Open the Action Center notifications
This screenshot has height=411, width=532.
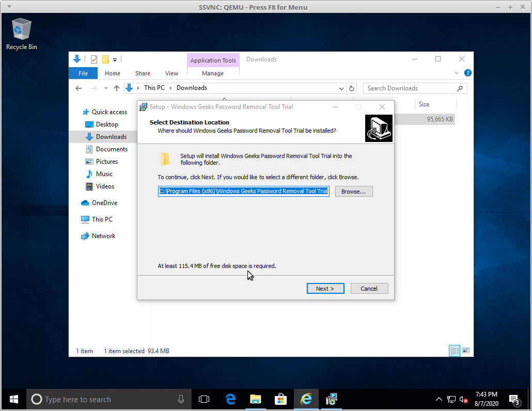point(514,400)
